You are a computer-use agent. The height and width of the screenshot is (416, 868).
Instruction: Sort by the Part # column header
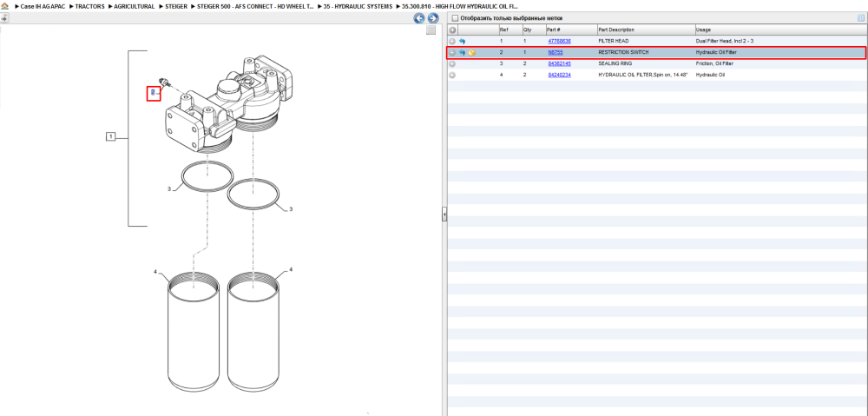[x=571, y=30]
